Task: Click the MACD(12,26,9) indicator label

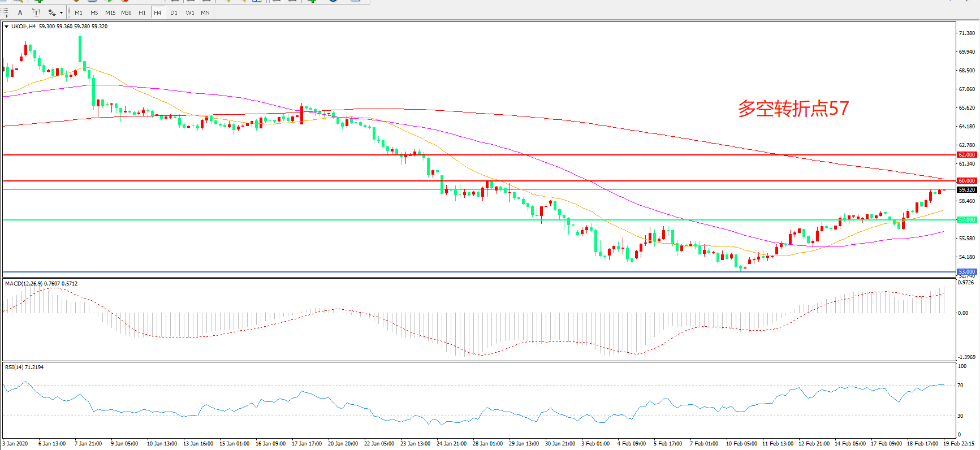Action: [23, 284]
